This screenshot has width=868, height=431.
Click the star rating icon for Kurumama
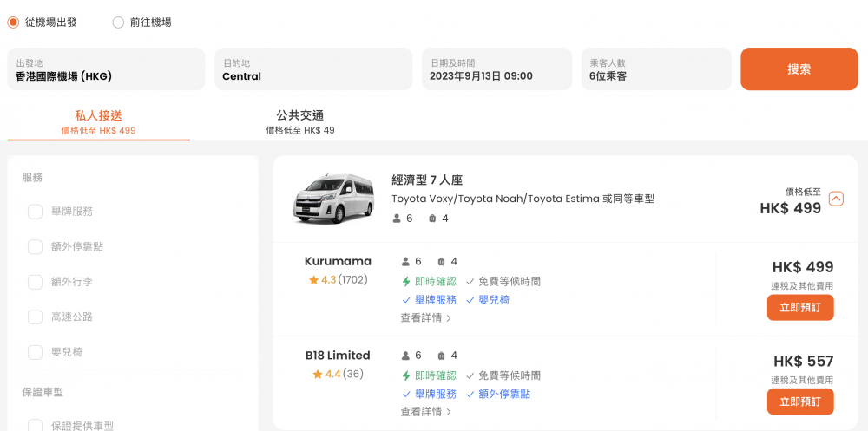pyautogui.click(x=314, y=280)
